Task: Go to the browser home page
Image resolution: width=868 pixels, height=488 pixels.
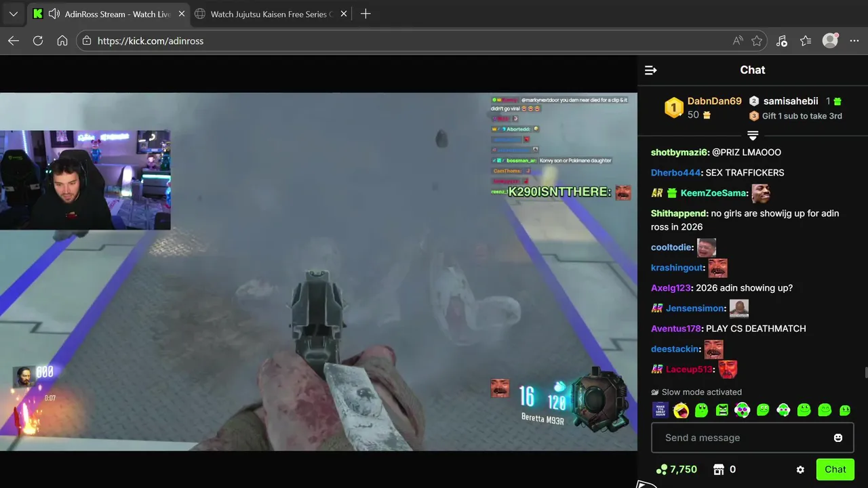Action: [62, 41]
